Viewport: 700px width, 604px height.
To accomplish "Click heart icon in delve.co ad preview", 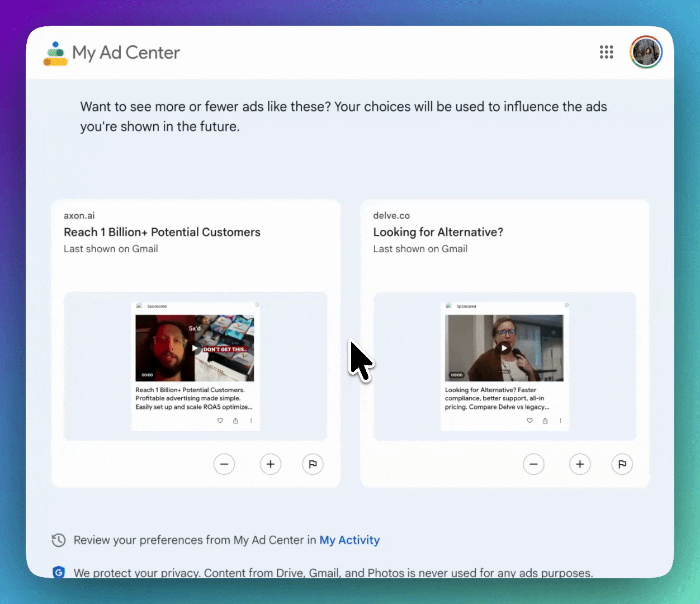I will (529, 421).
